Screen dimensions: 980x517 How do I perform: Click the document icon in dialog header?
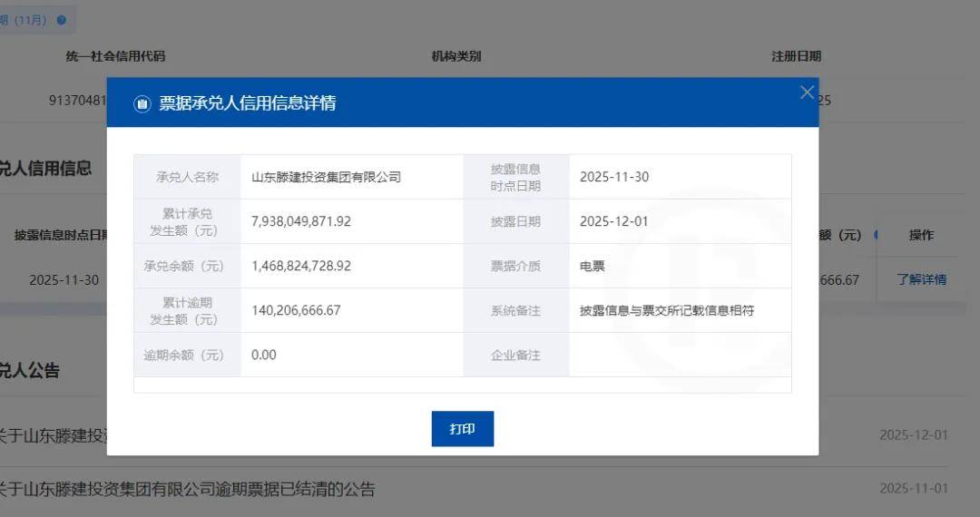[142, 103]
